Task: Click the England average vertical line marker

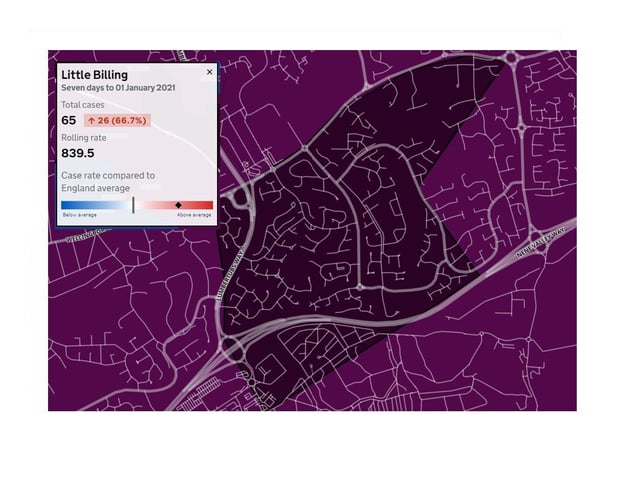Action: coord(133,205)
